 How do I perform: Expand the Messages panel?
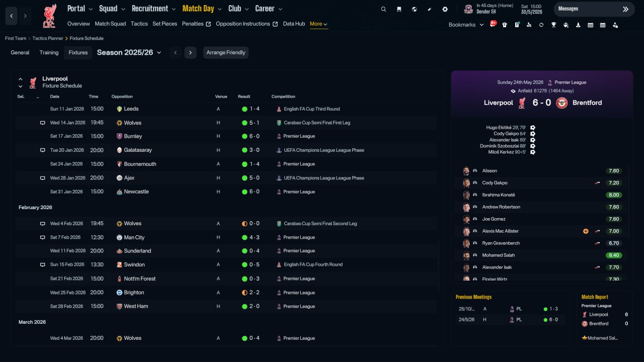click(594, 9)
